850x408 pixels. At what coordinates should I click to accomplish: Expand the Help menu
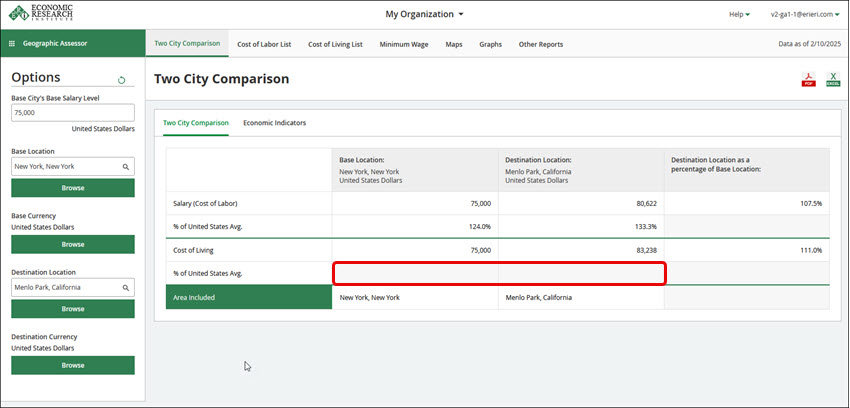[x=739, y=15]
